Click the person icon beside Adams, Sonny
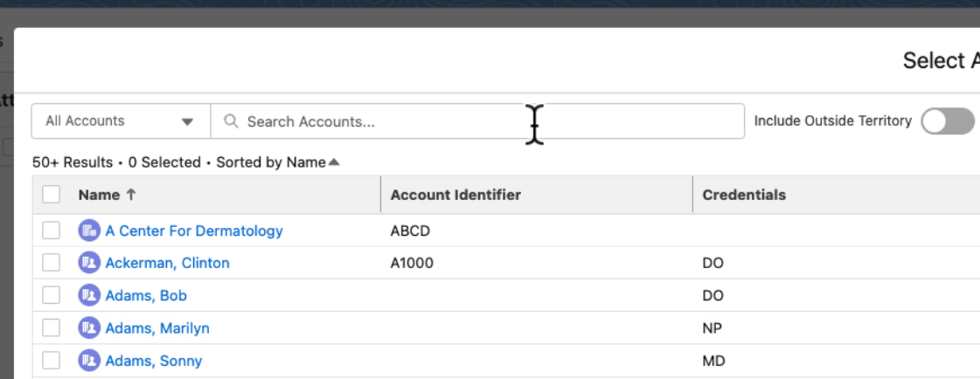980x379 pixels. click(x=88, y=361)
